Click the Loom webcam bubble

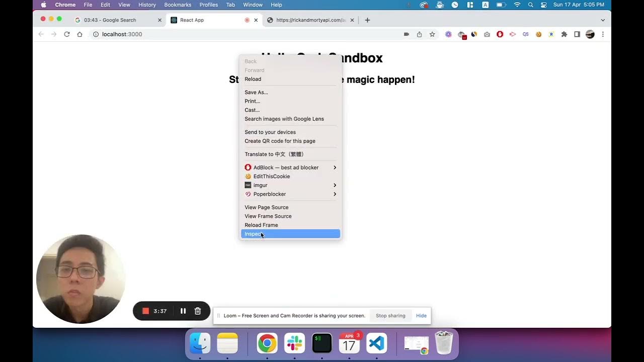click(x=80, y=279)
